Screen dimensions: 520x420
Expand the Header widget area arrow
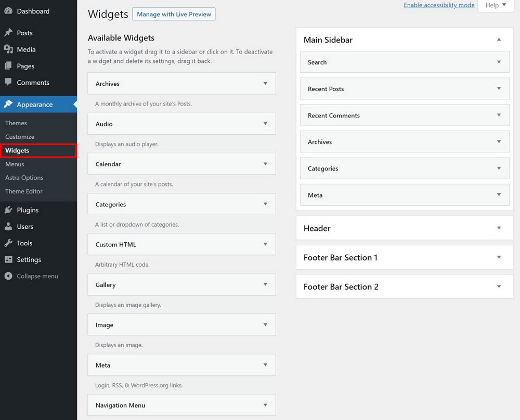[499, 228]
